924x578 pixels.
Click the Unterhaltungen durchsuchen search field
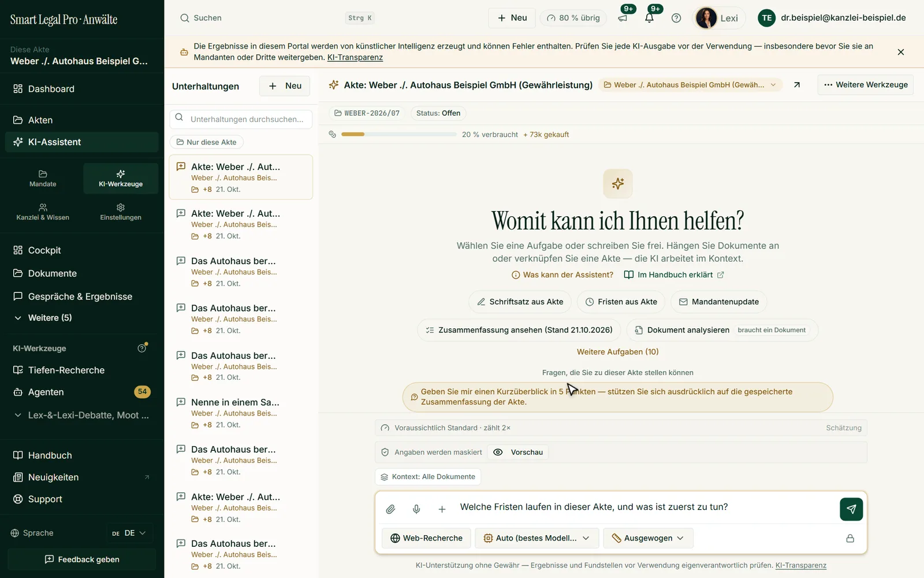click(x=241, y=119)
